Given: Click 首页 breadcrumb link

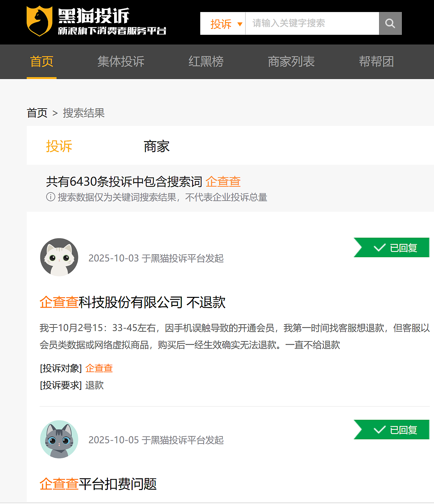Looking at the screenshot, I should point(37,113).
